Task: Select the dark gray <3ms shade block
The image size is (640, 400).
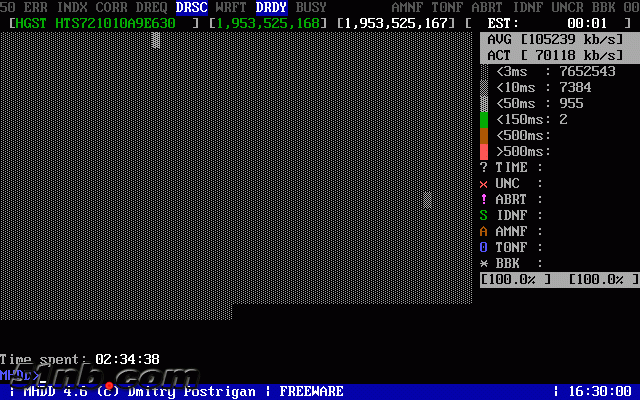Action: 484,72
